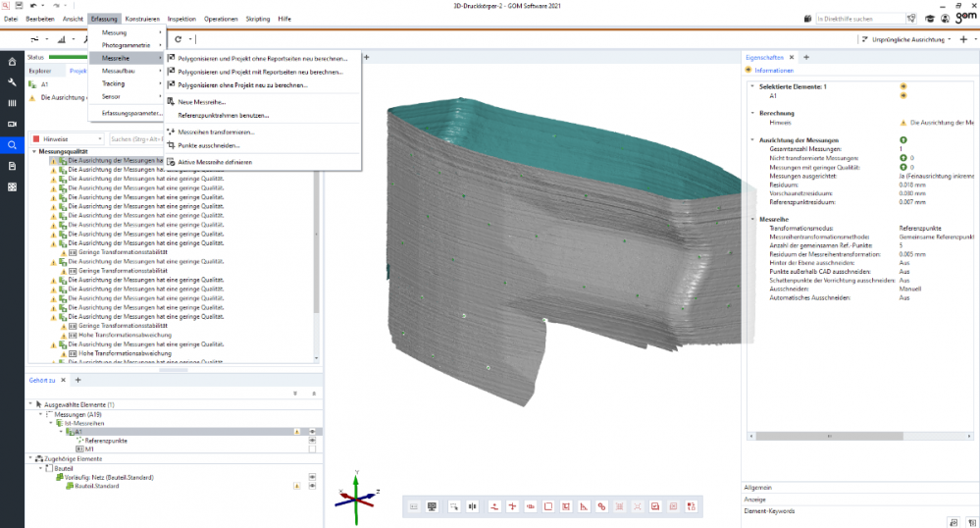Click the user account icon near gom logo
The width and height of the screenshot is (980, 528).
coord(943,18)
